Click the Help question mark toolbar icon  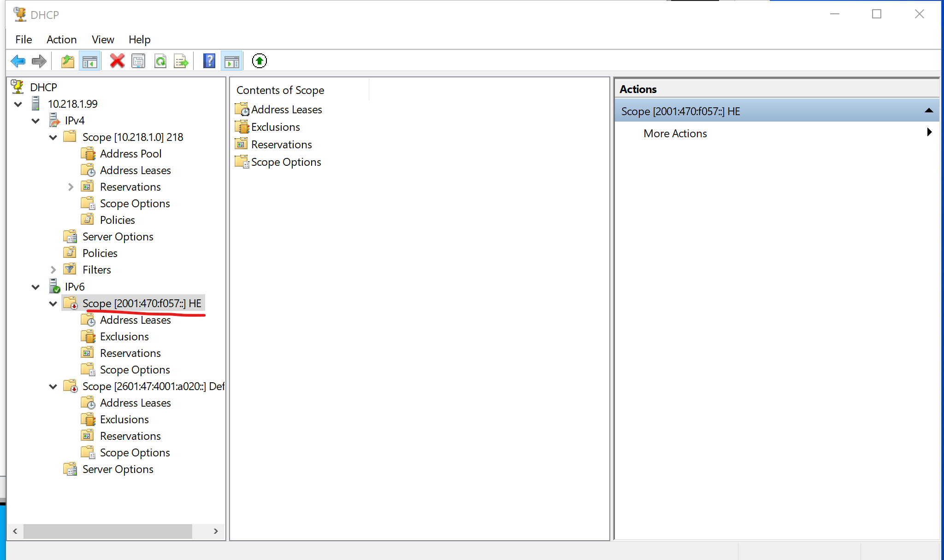tap(209, 60)
